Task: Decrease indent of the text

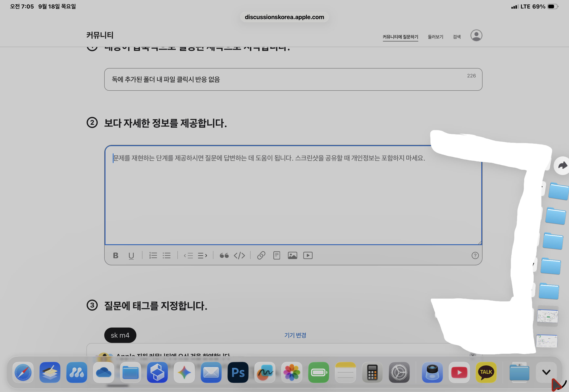Action: (x=188, y=255)
